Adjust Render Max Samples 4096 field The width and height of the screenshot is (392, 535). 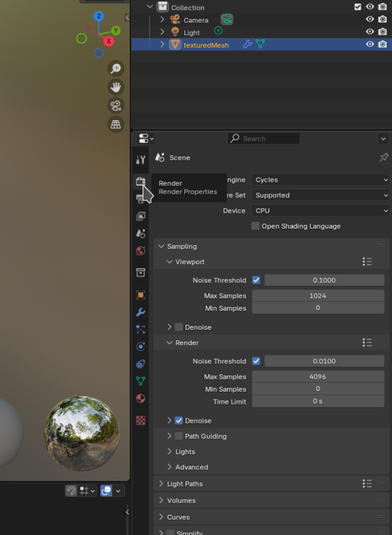coord(318,377)
